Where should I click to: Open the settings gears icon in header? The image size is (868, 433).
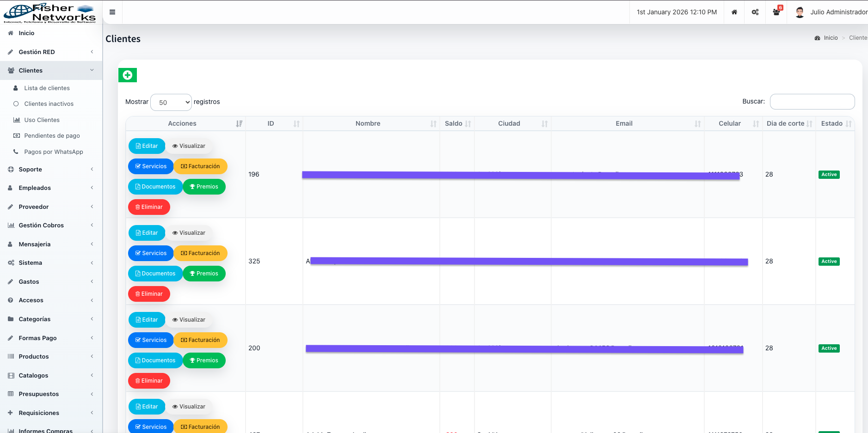[755, 12]
